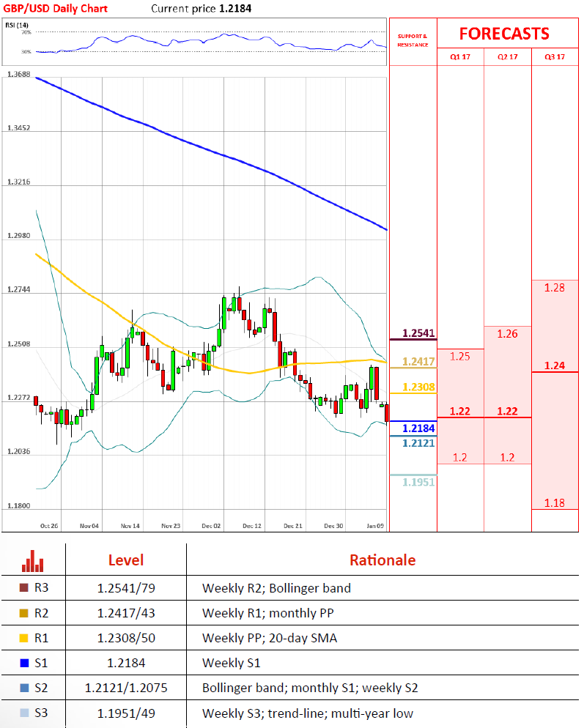
Task: Switch to the Q2 17 forecast column
Action: coord(508,57)
